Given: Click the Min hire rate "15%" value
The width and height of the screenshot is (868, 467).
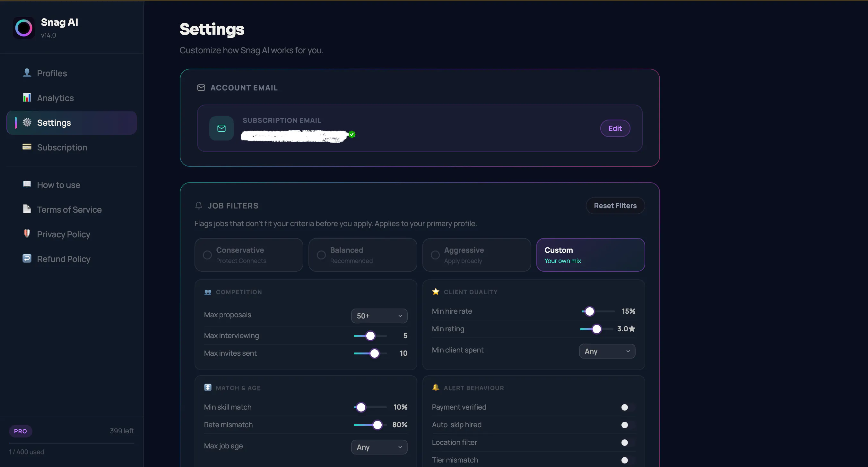Looking at the screenshot, I should [629, 311].
